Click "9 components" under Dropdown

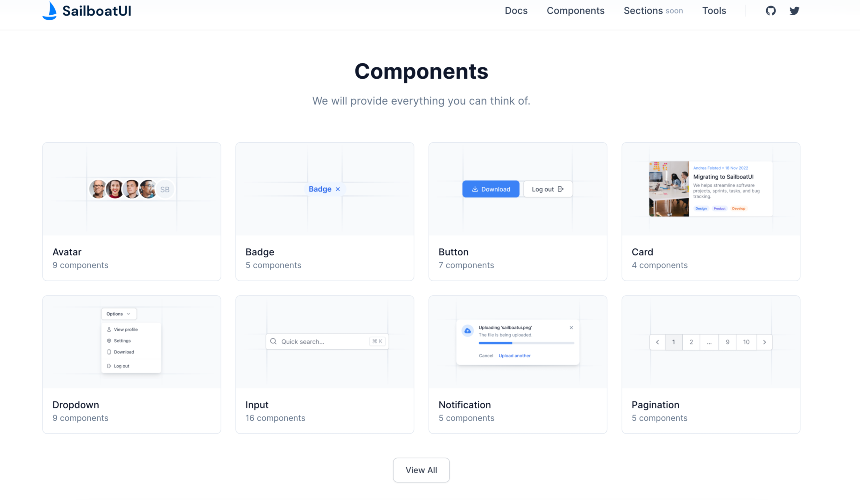point(80,418)
